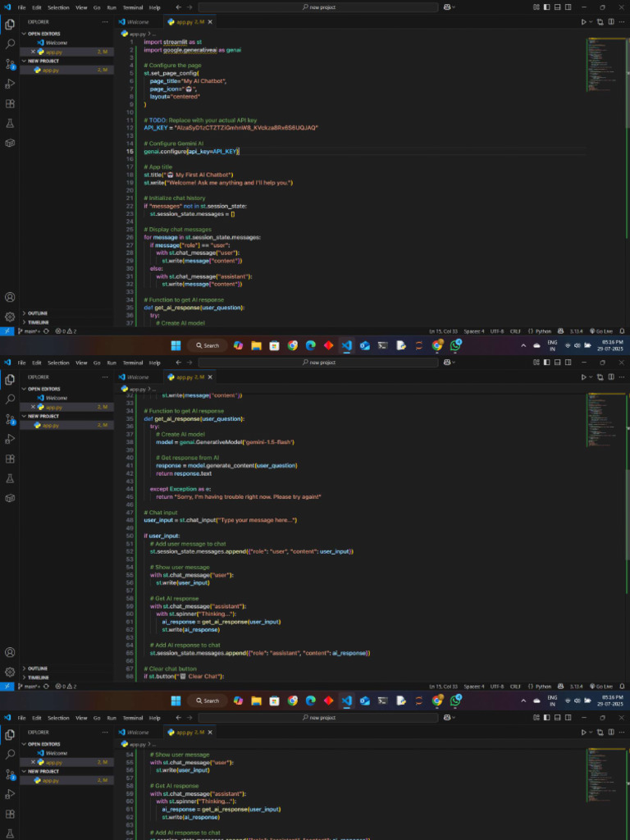Open Source Control in window showing code line 1

(x=10, y=64)
